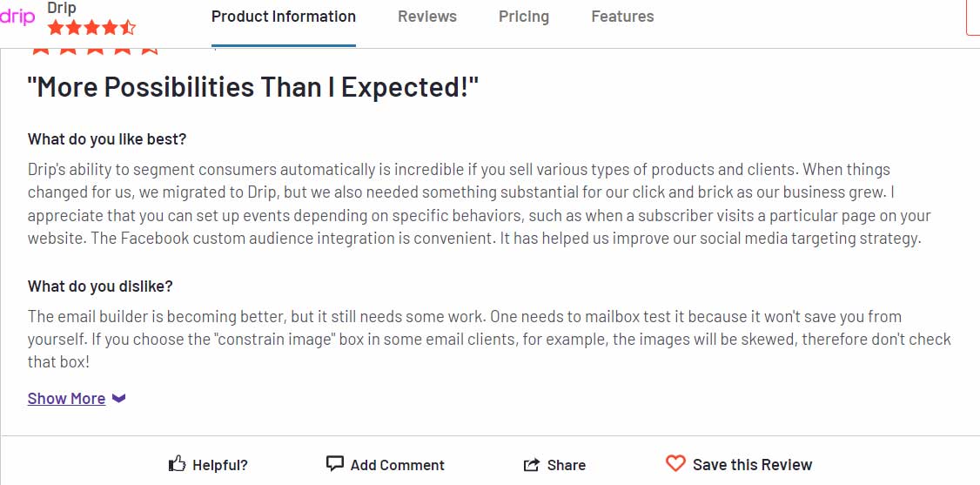Viewport: 980px width, 485px height.
Task: Click the Drip product name in header
Action: coord(62,9)
